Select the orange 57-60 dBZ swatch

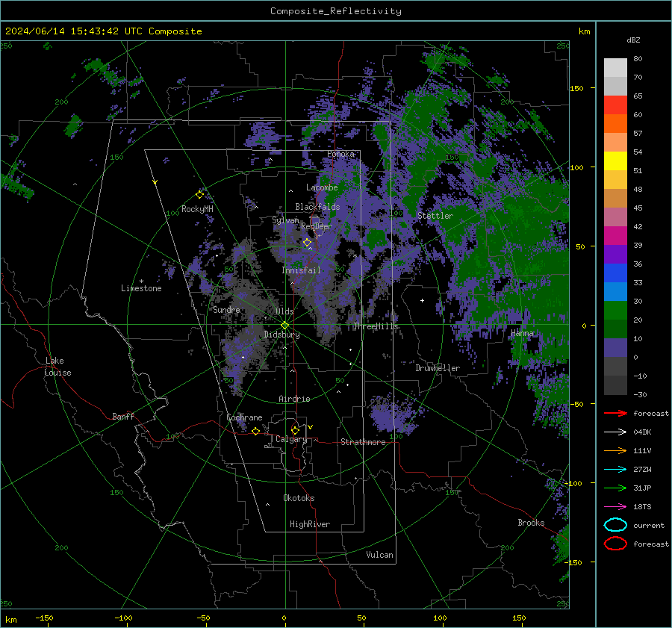[x=615, y=124]
